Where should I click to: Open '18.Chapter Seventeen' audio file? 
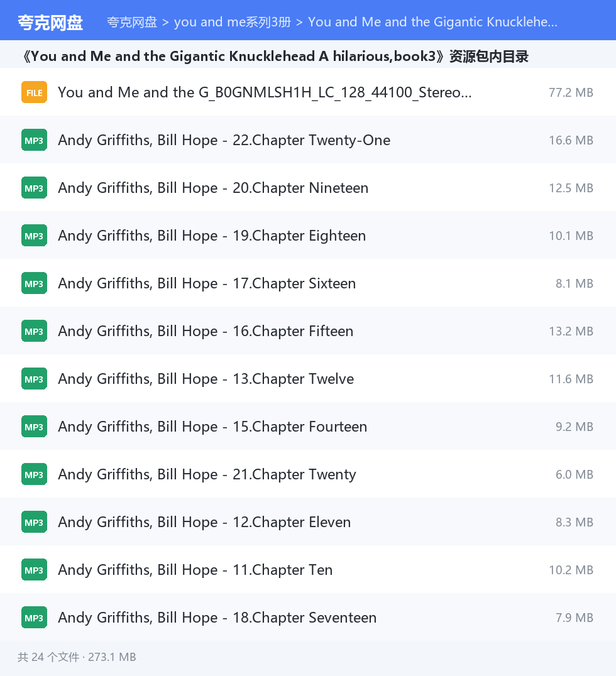click(x=217, y=618)
